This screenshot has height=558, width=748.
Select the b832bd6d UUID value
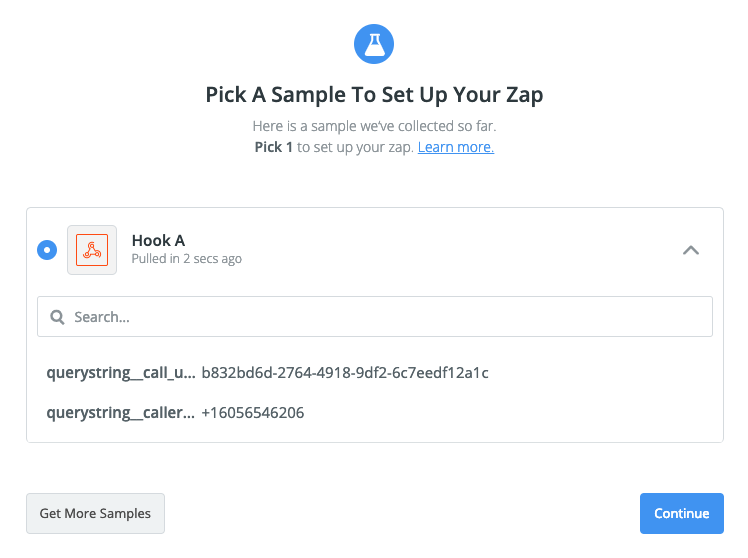[345, 373]
